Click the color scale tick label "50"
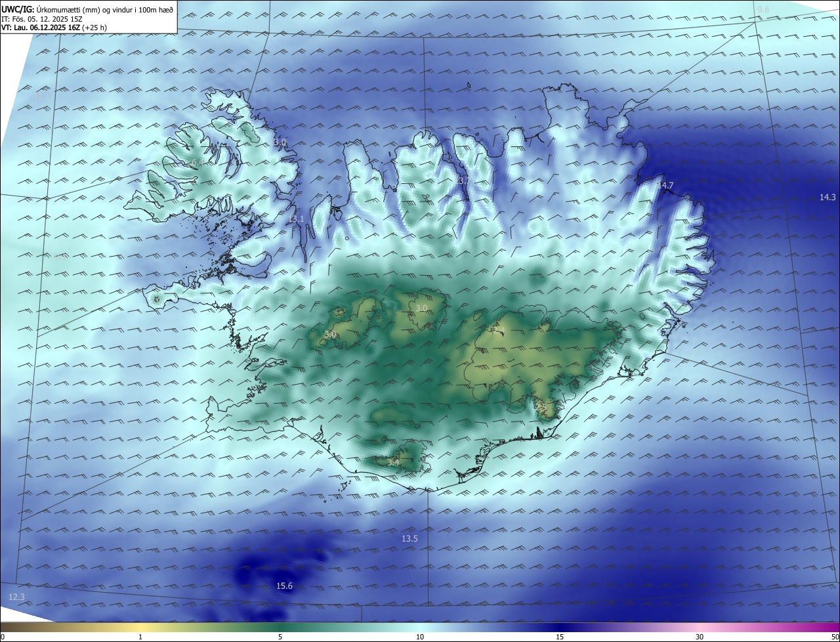 point(835,637)
